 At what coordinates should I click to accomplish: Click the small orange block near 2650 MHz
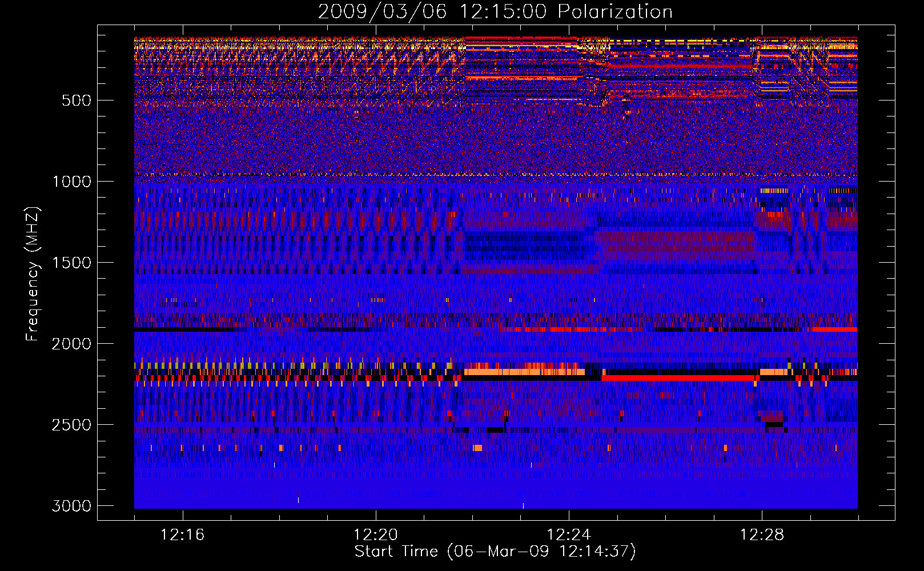(x=477, y=448)
